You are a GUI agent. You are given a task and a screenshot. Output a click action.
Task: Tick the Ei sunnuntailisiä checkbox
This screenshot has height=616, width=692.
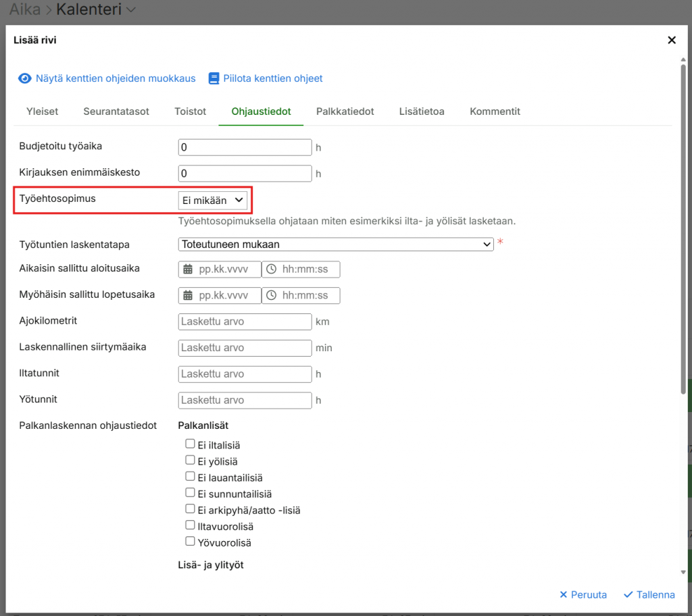coord(190,493)
